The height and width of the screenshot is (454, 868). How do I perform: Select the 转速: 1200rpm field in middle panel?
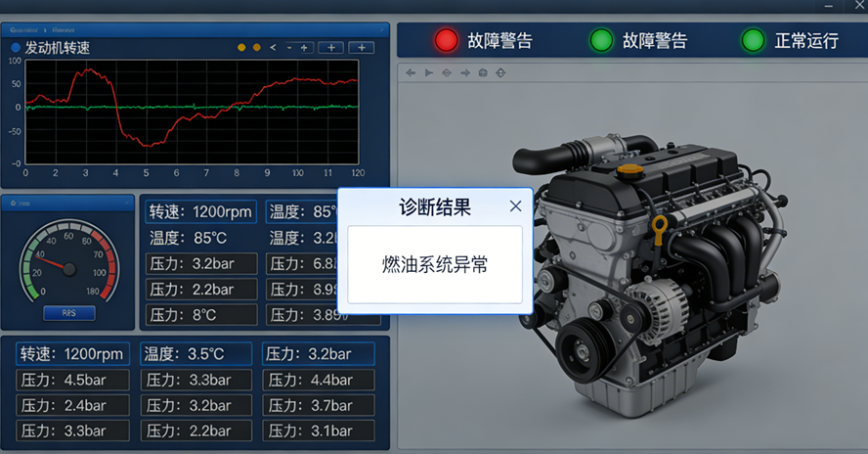click(200, 211)
